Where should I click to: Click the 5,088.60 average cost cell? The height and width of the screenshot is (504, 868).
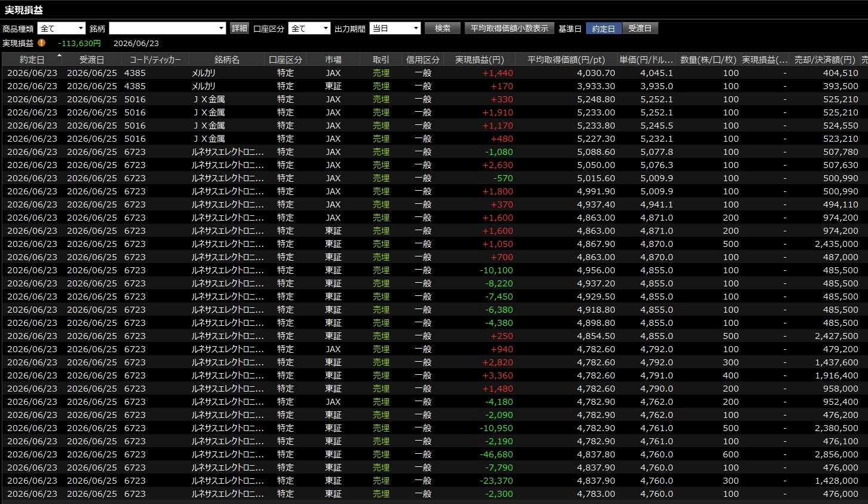596,152
